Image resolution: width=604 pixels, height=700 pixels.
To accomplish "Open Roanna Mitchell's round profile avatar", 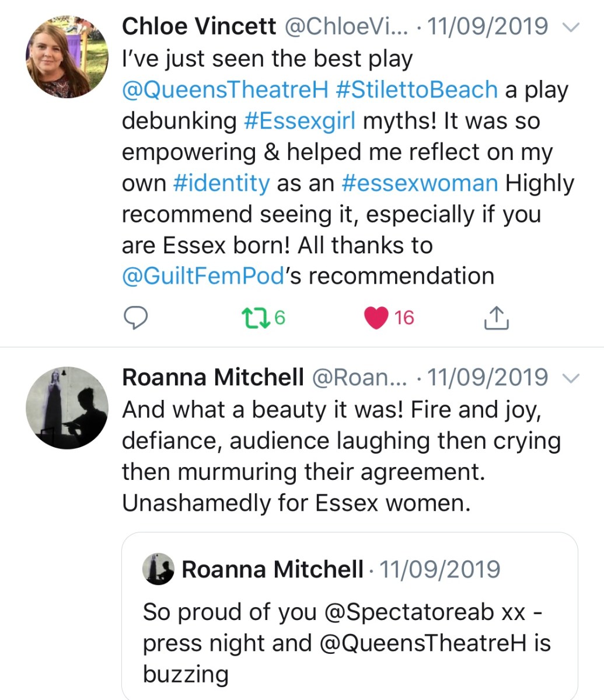I will coord(67,408).
